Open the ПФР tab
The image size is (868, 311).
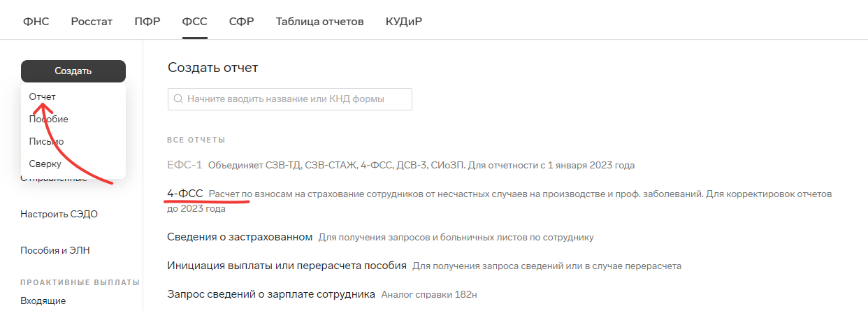point(147,21)
